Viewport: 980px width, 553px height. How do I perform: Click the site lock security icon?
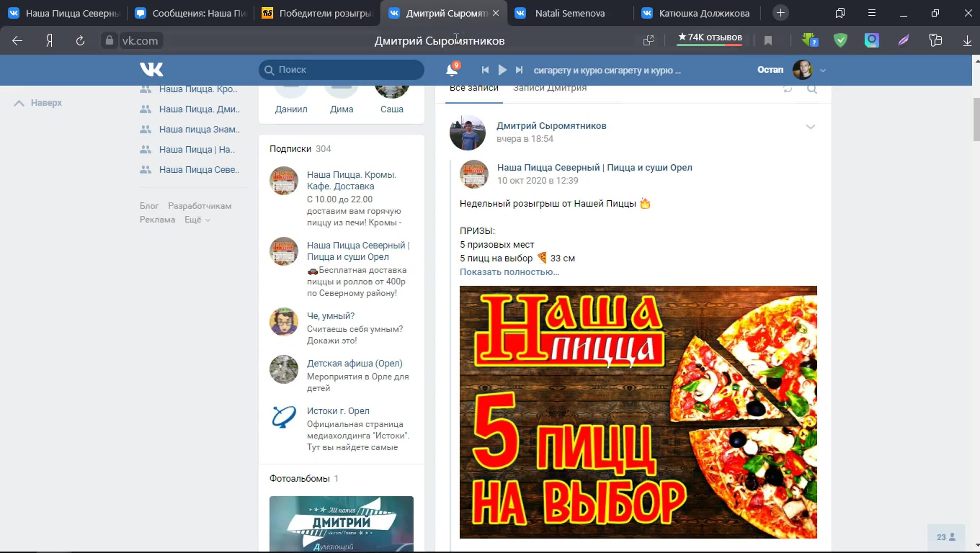(x=109, y=40)
